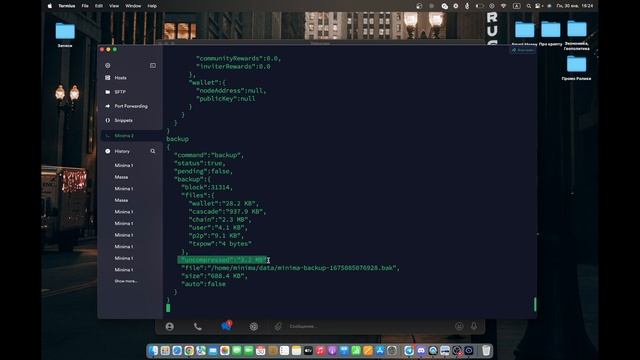Open the Help menu
This screenshot has width=640, height=360.
pyautogui.click(x=152, y=6)
